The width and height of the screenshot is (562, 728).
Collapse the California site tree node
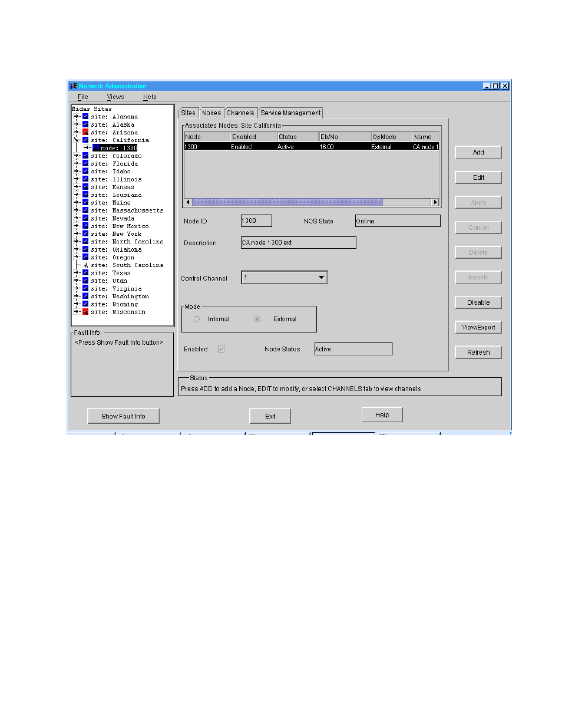(77, 140)
